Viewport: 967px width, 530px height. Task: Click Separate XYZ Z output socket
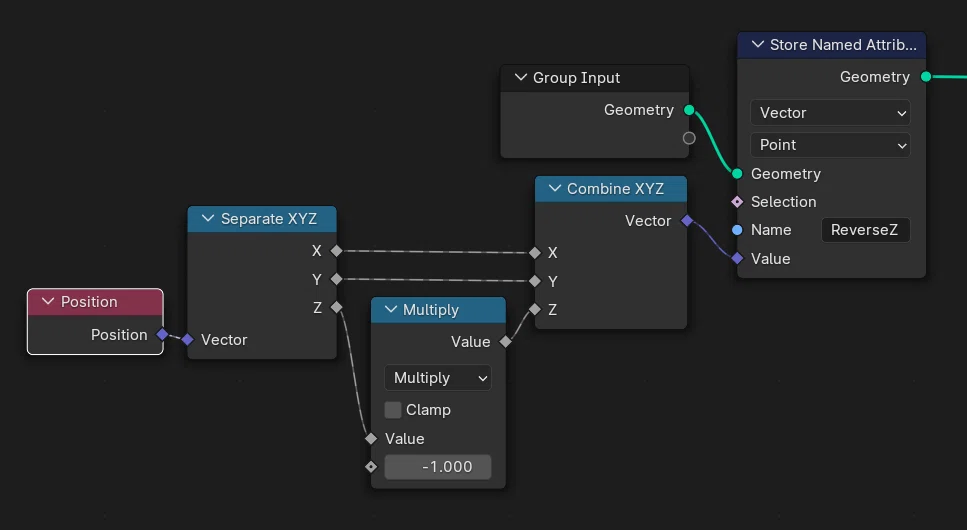(336, 307)
